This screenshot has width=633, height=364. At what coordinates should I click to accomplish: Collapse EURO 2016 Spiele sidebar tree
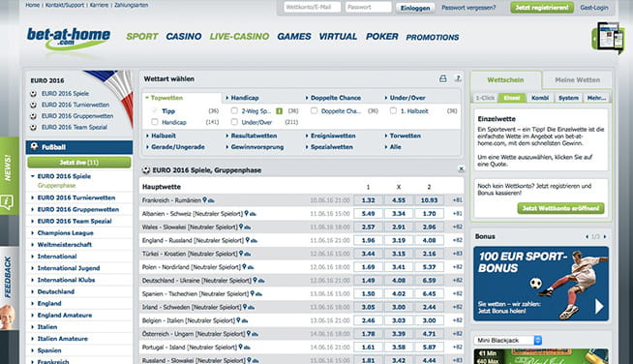[32, 176]
